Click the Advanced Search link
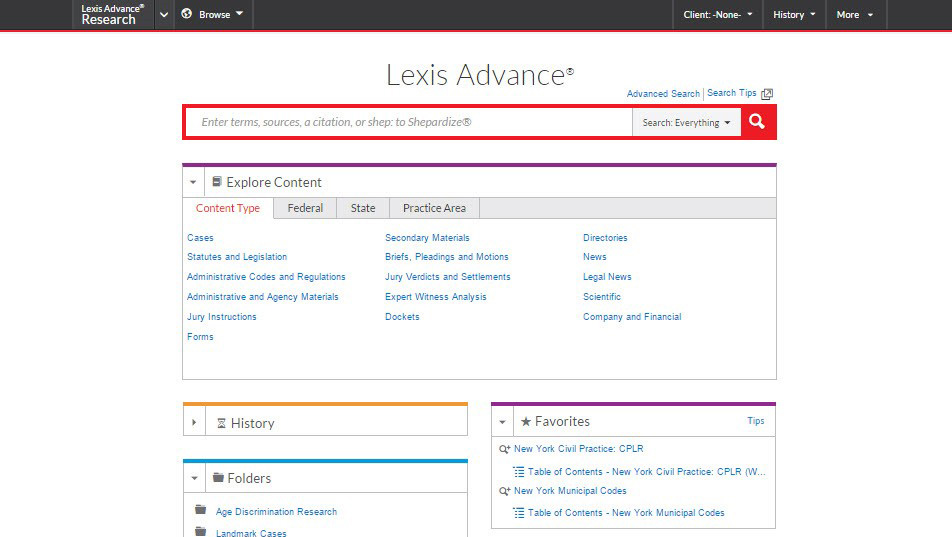 pos(663,94)
